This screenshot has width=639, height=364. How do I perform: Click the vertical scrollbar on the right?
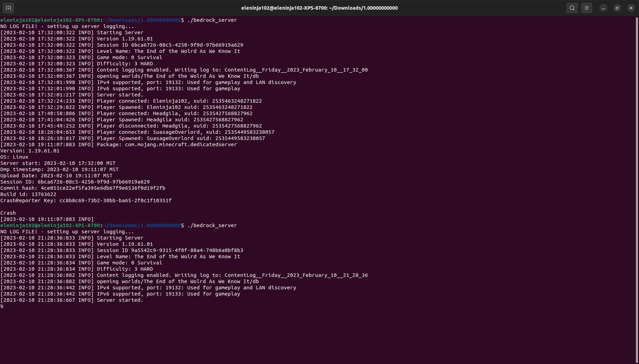(637, 173)
